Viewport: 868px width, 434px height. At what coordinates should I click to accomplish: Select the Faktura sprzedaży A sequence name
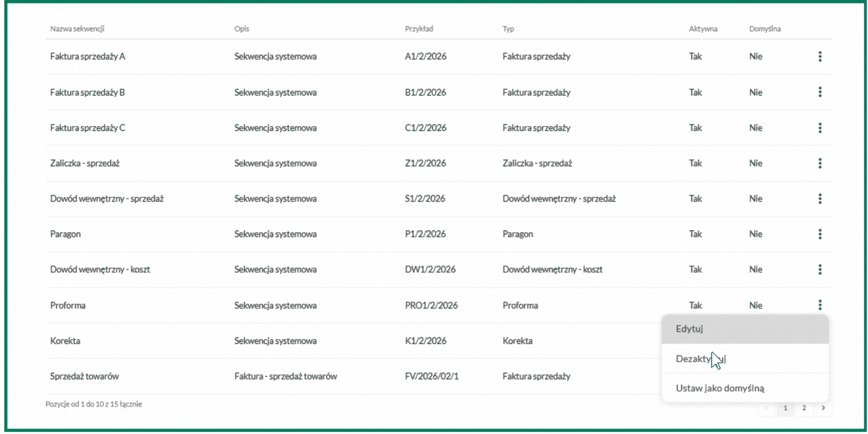[x=88, y=56]
